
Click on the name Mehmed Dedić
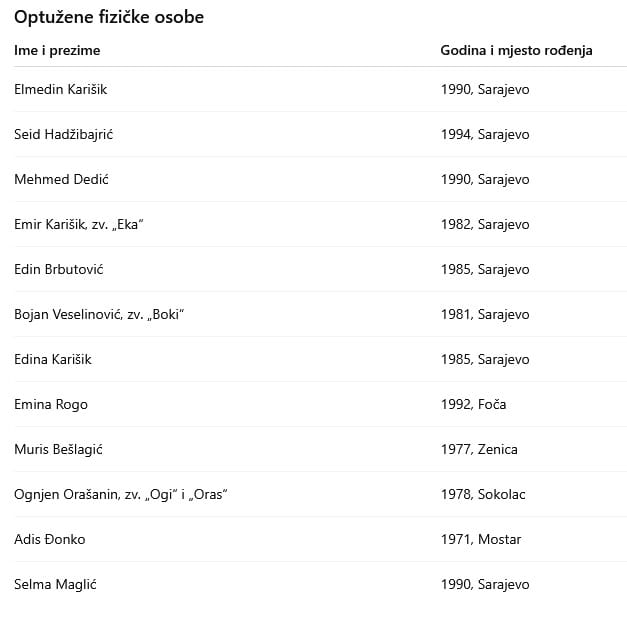tap(61, 179)
